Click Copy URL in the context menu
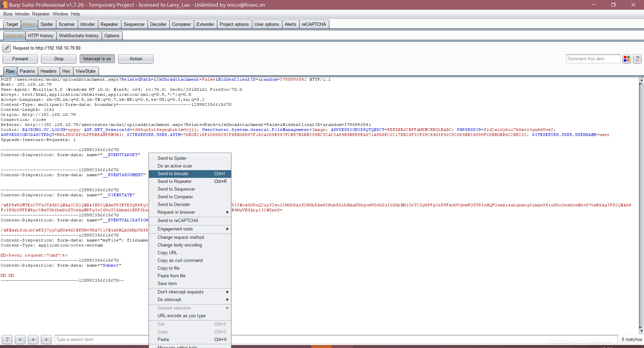644x348 pixels. tap(190, 253)
